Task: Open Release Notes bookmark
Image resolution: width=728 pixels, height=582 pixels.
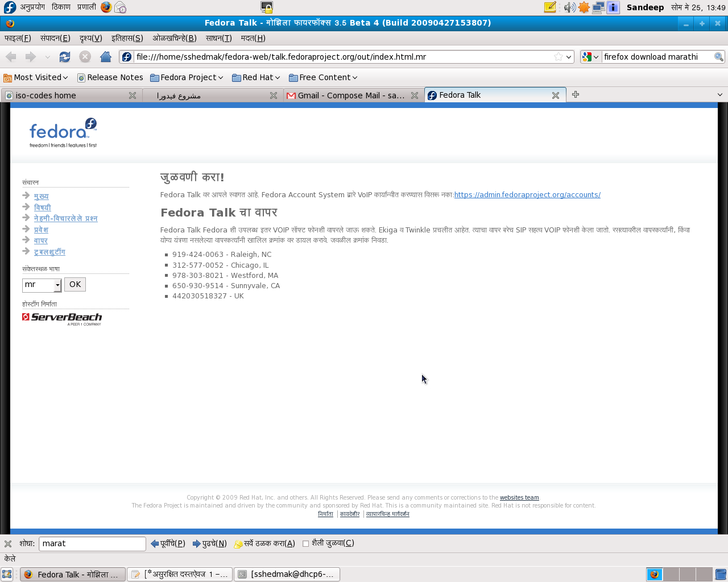Action: (x=110, y=77)
